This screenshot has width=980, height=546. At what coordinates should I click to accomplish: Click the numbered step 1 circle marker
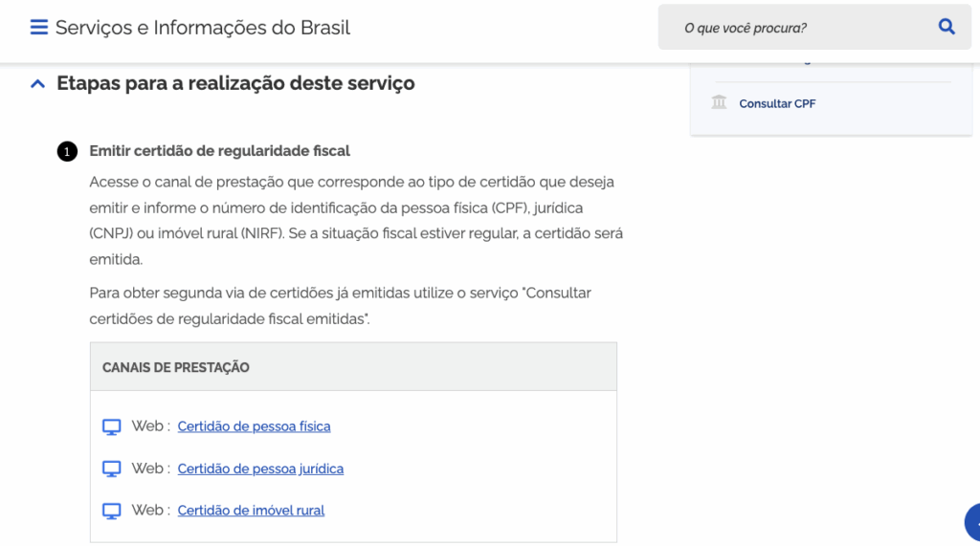click(66, 151)
